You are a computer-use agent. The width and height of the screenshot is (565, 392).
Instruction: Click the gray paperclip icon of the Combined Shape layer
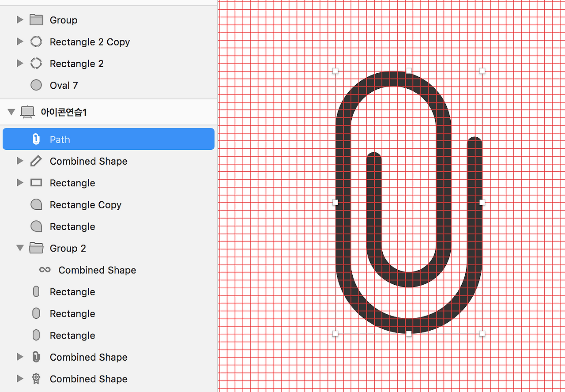36,357
